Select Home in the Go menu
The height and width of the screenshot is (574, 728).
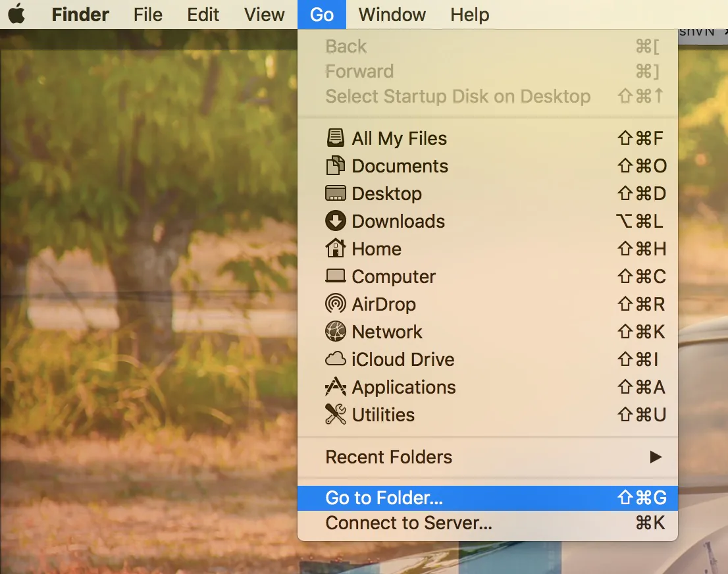(488, 248)
